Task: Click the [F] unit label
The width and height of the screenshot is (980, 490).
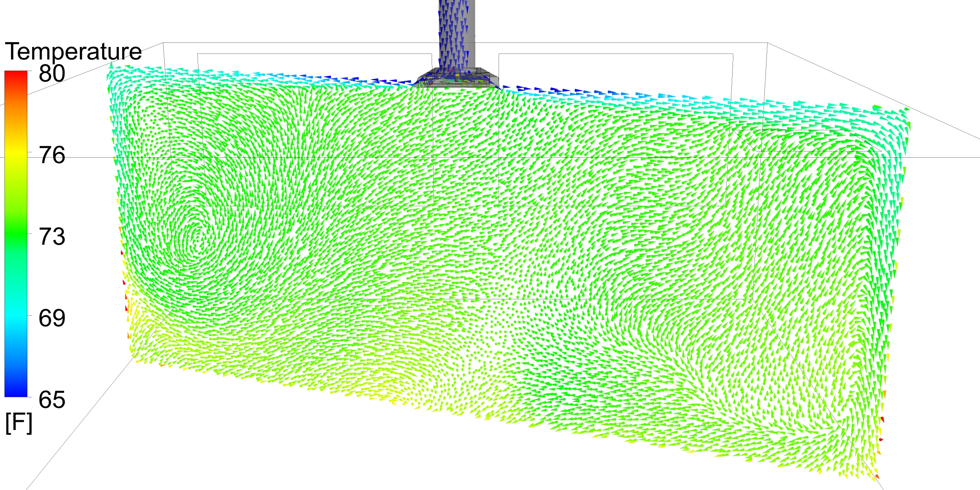Action: 18,423
